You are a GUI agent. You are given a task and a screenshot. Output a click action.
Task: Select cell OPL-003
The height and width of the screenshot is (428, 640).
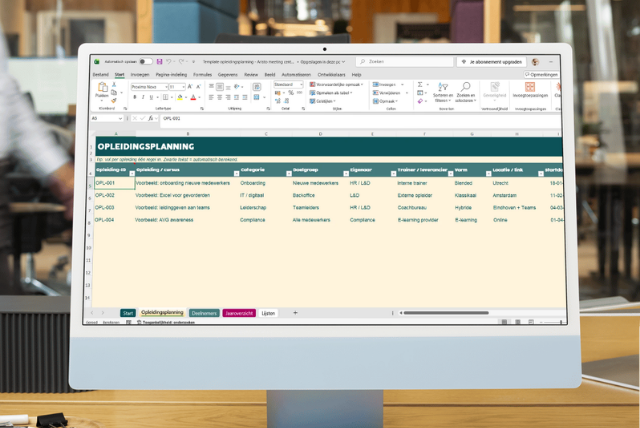(114, 208)
